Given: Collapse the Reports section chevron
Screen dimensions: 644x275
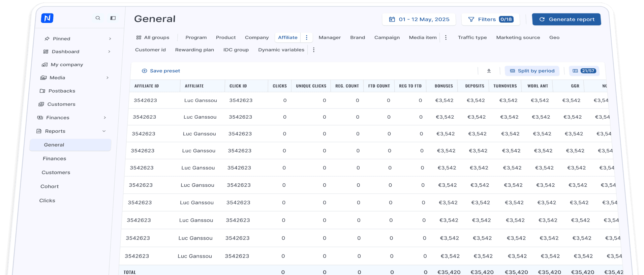Looking at the screenshot, I should point(104,131).
